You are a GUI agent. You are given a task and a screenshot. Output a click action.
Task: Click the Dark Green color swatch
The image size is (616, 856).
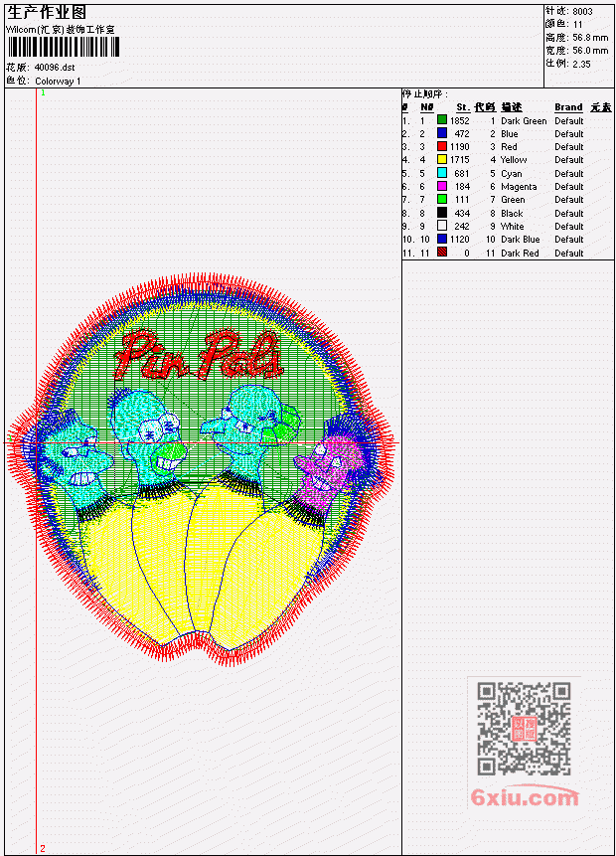point(442,119)
